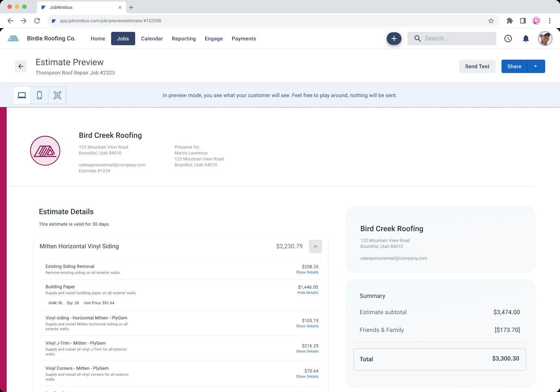Click the Friends & Family discount amount

pos(507,330)
